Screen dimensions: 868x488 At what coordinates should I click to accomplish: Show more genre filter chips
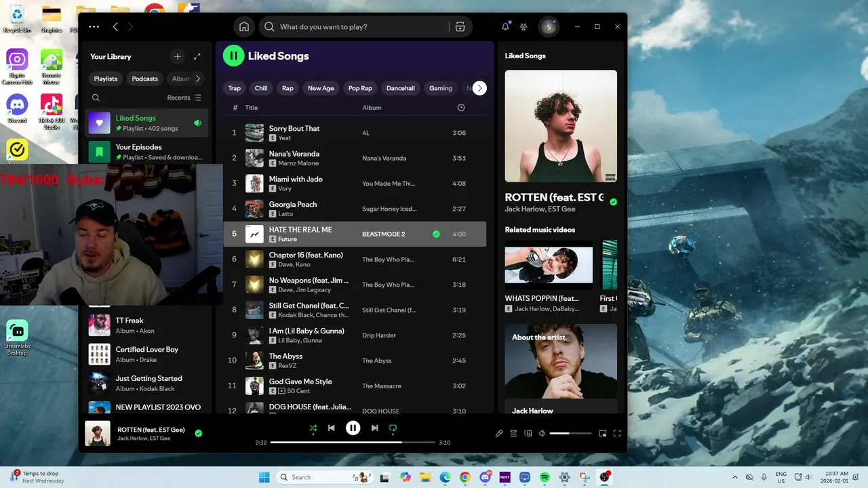[x=479, y=88]
